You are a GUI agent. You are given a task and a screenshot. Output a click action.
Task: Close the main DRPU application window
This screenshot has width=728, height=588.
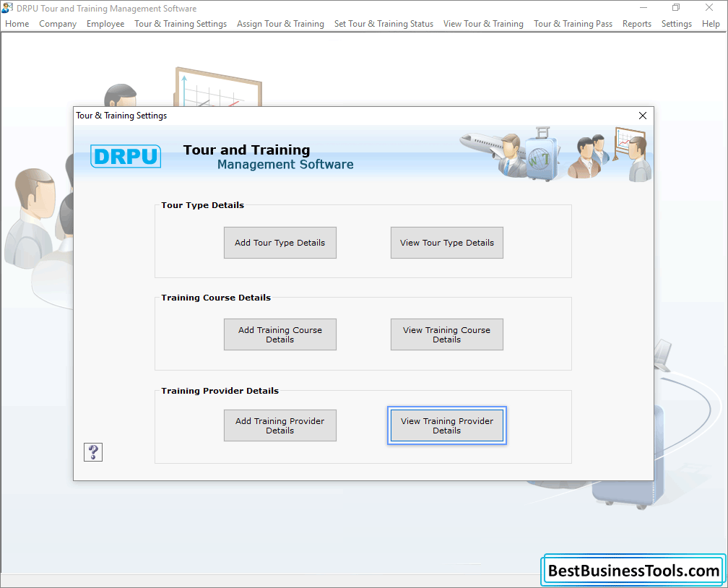coord(709,8)
